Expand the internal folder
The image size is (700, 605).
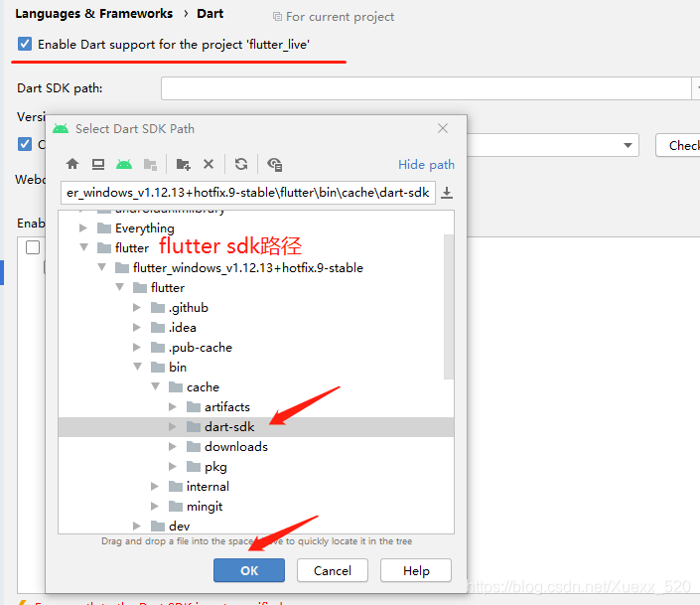click(x=155, y=486)
